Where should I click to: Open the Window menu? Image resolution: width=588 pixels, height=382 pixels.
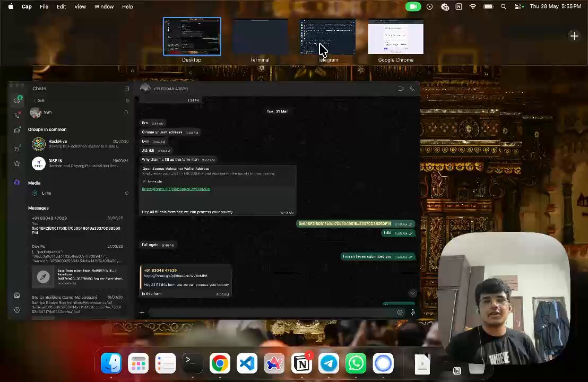104,6
